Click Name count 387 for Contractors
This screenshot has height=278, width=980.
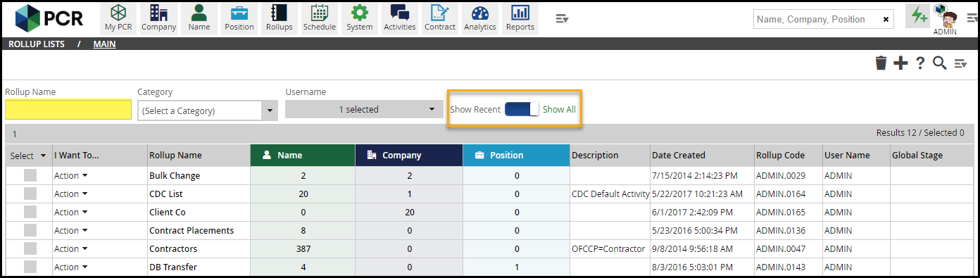coord(303,249)
